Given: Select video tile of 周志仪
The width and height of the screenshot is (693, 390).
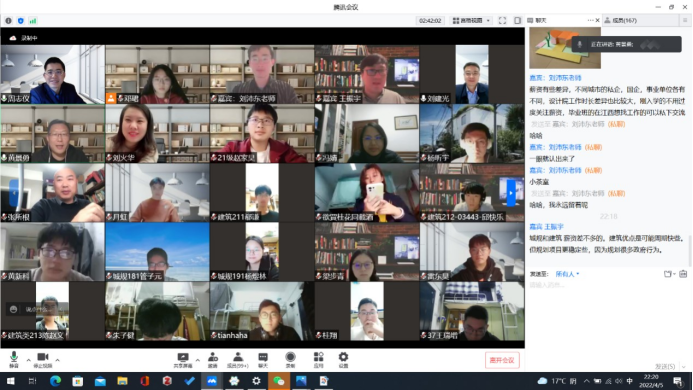Looking at the screenshot, I should [53, 74].
